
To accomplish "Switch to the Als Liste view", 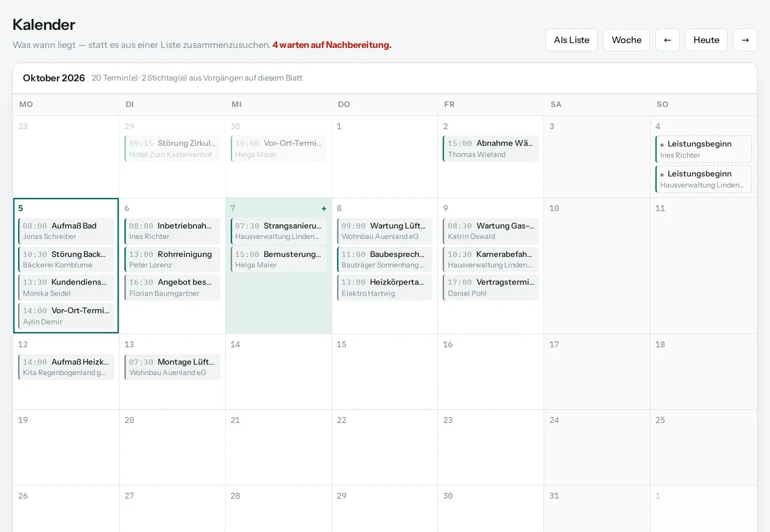I will 572,40.
